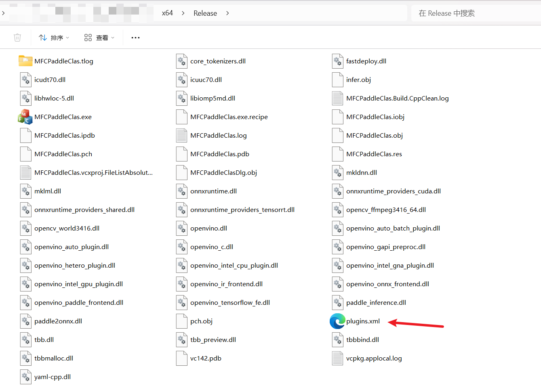Expand the chevron after Release breadcrumb

tap(227, 13)
